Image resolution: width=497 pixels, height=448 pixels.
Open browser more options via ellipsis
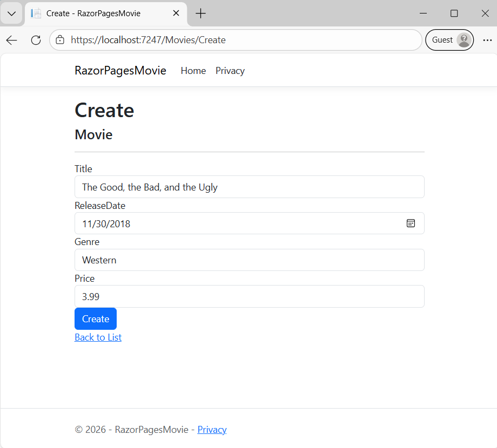487,39
